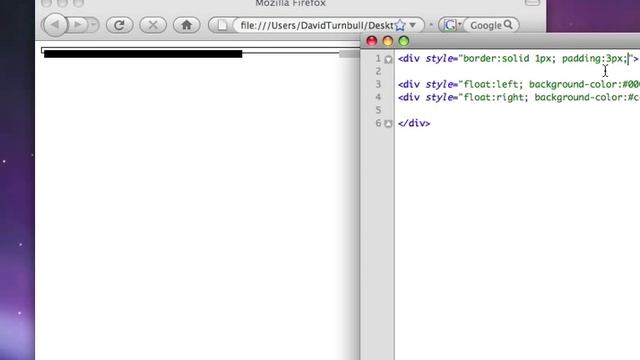Screen dimensions: 640x360
Task: Place cursor in "float:right;" on line 4
Action: pyautogui.click(x=496, y=97)
